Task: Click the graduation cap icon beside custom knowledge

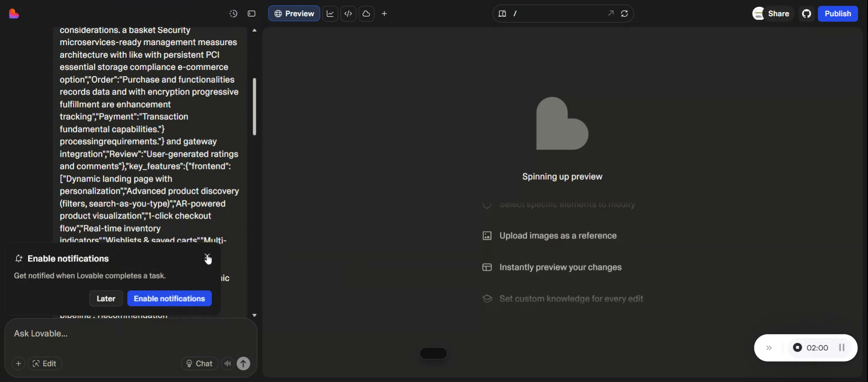Action: pyautogui.click(x=487, y=299)
